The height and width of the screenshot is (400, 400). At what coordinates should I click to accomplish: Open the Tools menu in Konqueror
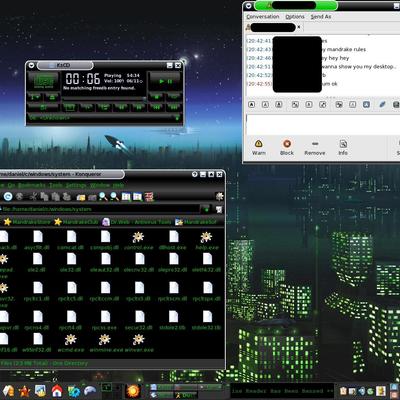click(55, 185)
